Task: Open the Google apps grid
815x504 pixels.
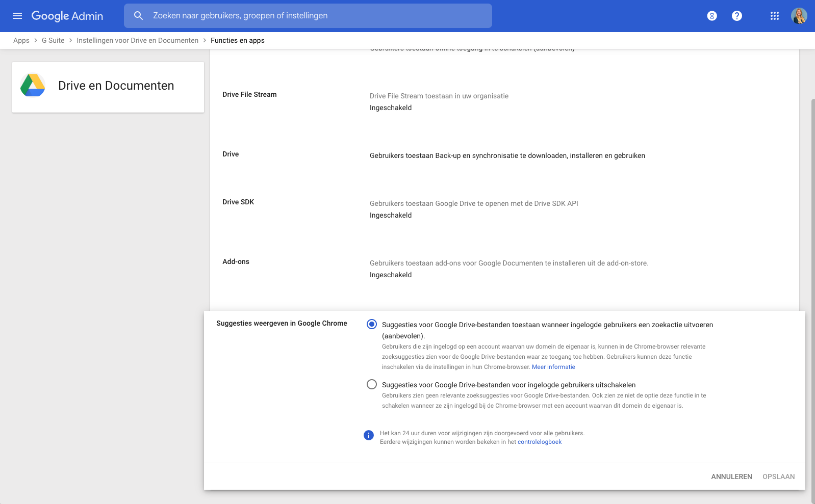Action: tap(775, 16)
